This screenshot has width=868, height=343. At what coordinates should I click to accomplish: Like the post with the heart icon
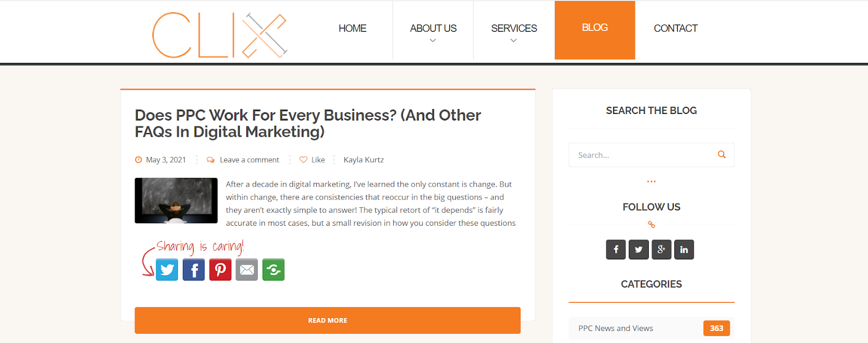point(303,160)
